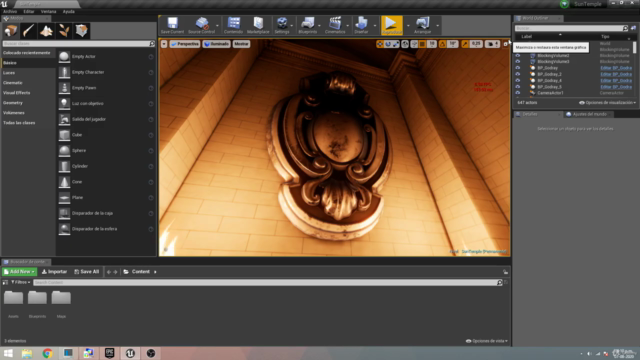Open the Editar menu

pyautogui.click(x=29, y=11)
